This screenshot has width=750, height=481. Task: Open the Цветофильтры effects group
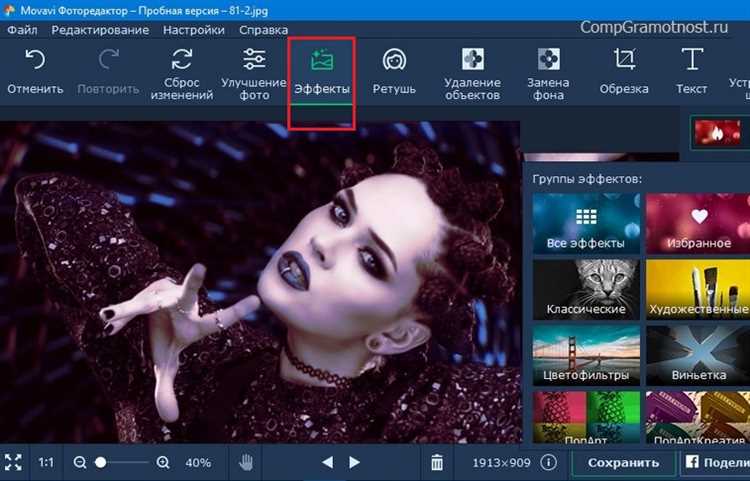tap(586, 356)
